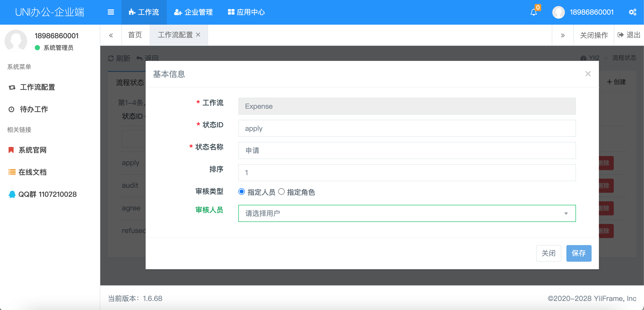Screen dimensions: 644x310
Task: Click 排序 number input field
Action: point(407,172)
